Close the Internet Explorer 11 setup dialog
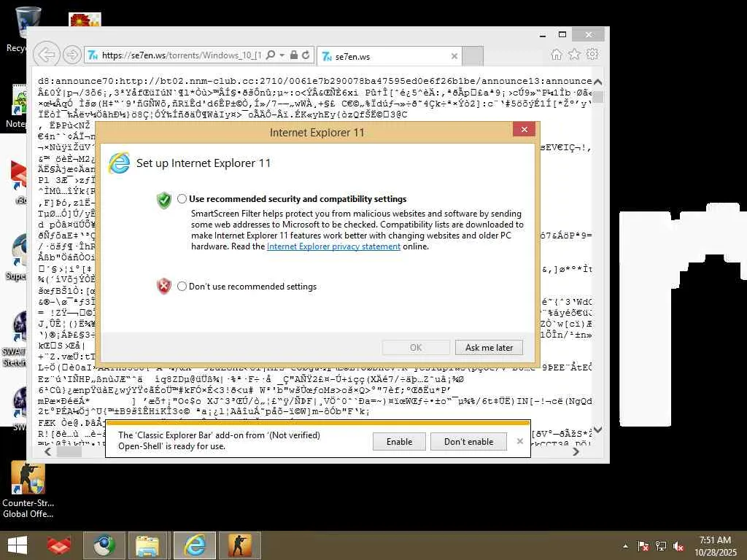The image size is (747, 560). coord(524,130)
